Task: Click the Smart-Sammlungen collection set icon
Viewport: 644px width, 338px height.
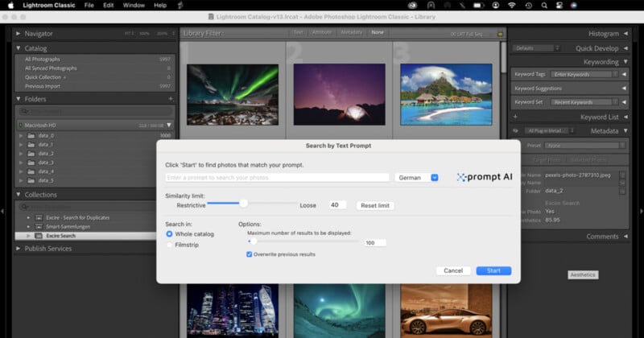Action: pyautogui.click(x=39, y=227)
